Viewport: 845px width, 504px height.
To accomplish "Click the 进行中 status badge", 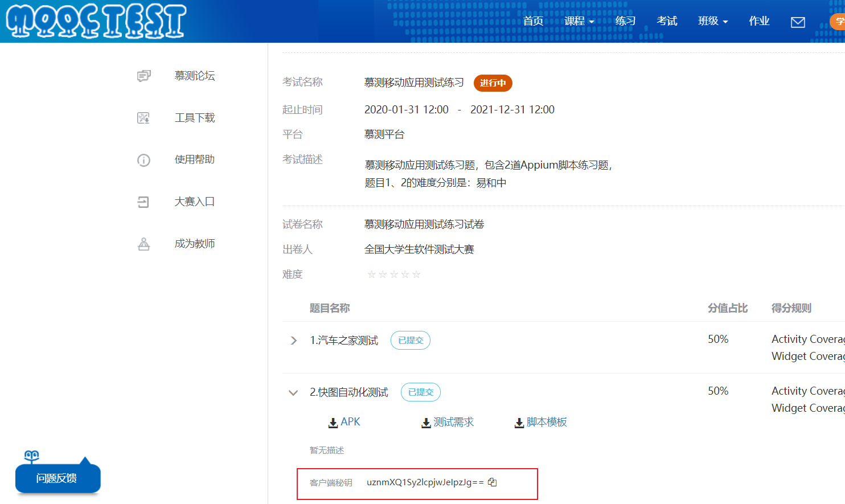I will pyautogui.click(x=493, y=83).
